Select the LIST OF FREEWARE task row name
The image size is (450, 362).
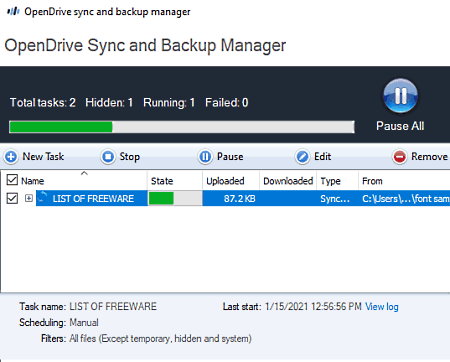coord(93,199)
